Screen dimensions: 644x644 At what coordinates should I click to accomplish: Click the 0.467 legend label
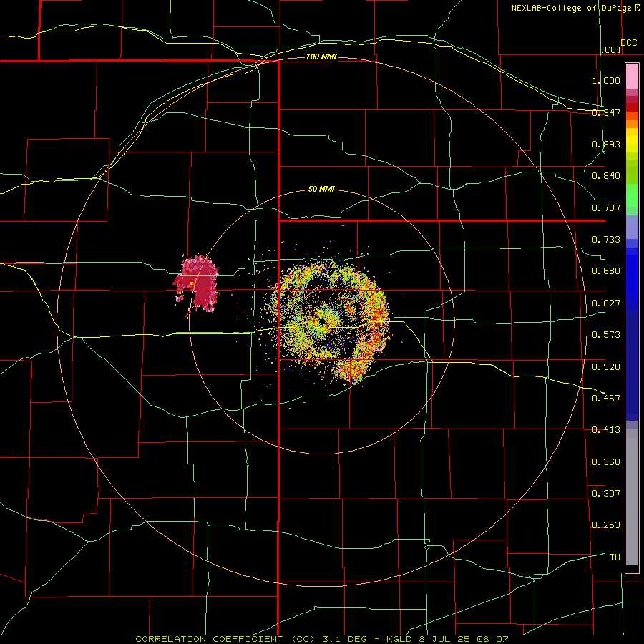pos(606,398)
